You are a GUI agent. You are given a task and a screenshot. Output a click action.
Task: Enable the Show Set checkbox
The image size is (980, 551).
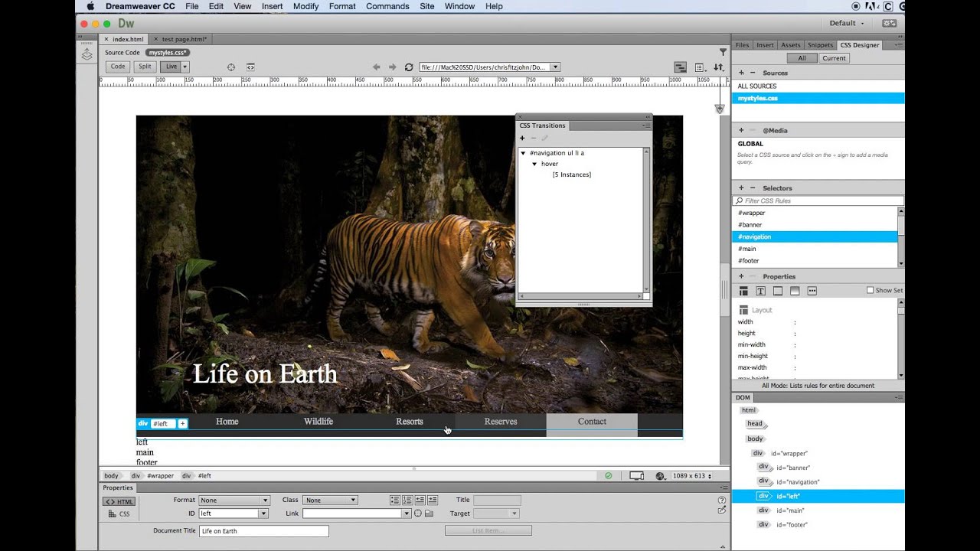point(870,290)
